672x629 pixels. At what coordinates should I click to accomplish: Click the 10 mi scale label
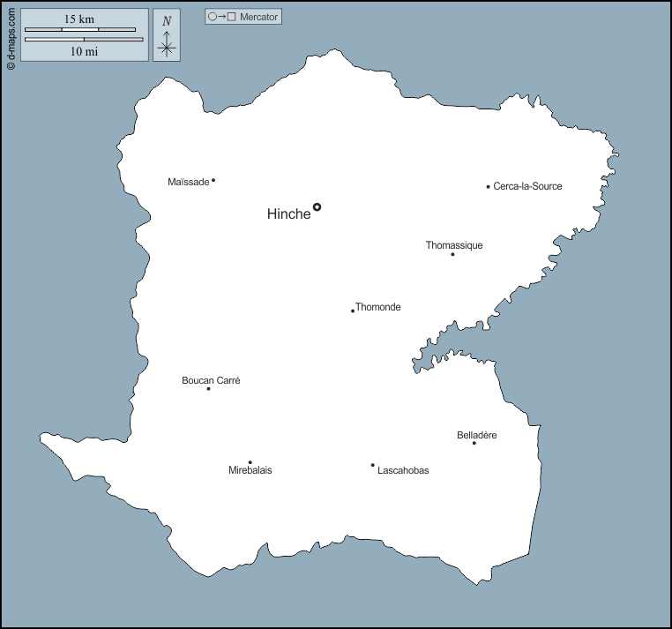(84, 51)
